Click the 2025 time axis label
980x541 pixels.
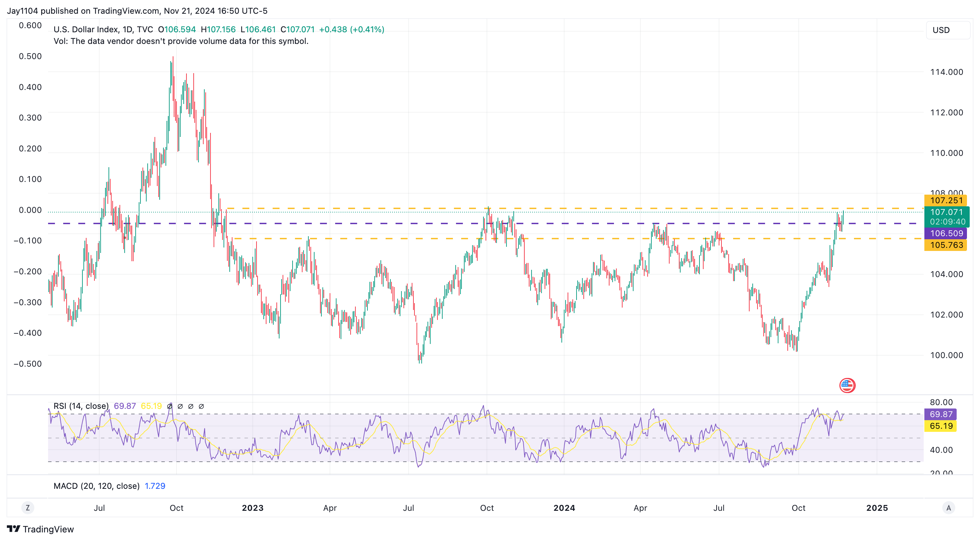click(x=877, y=508)
